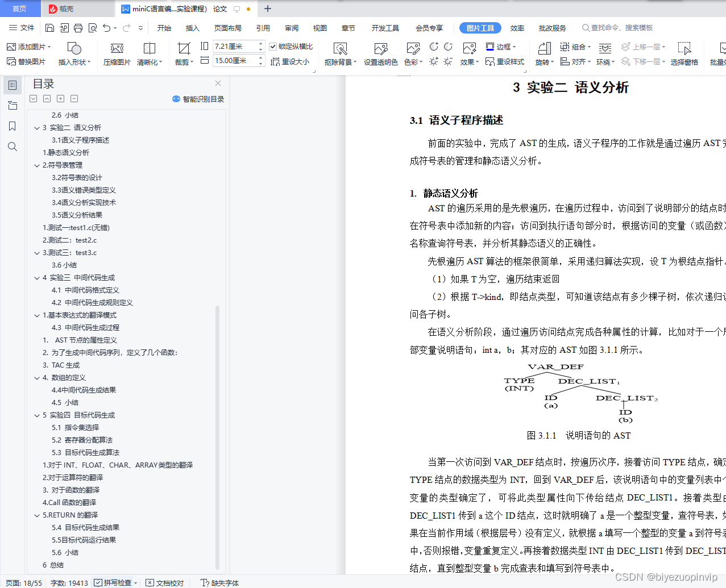Enable the 锁定纵横比 aspect ratio checkbox

coord(273,47)
